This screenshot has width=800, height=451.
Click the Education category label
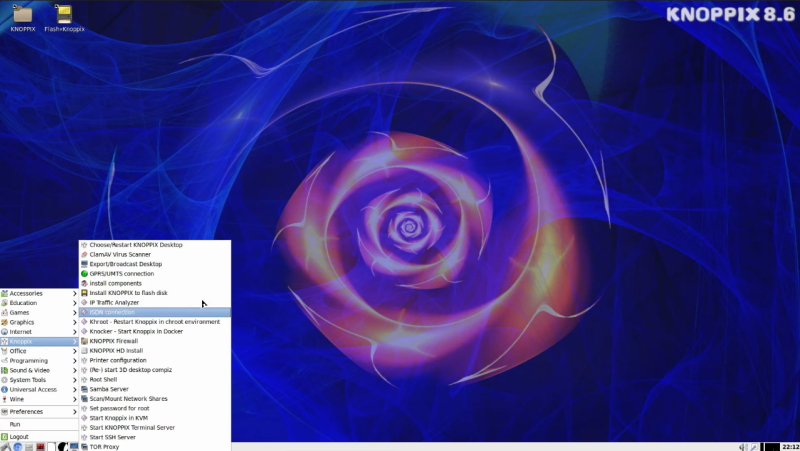(x=23, y=303)
